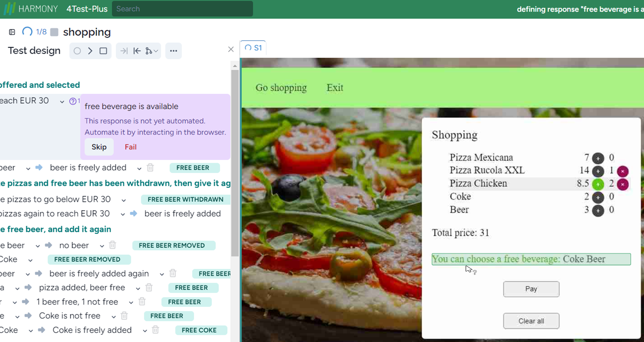
Task: Expand dropdown after 'Coke is freely added'
Action: [145, 331]
